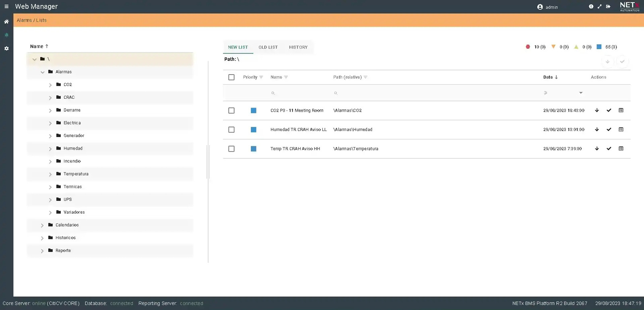Viewport: 644px width, 310px height.
Task: Click the admin user account button
Action: click(547, 7)
